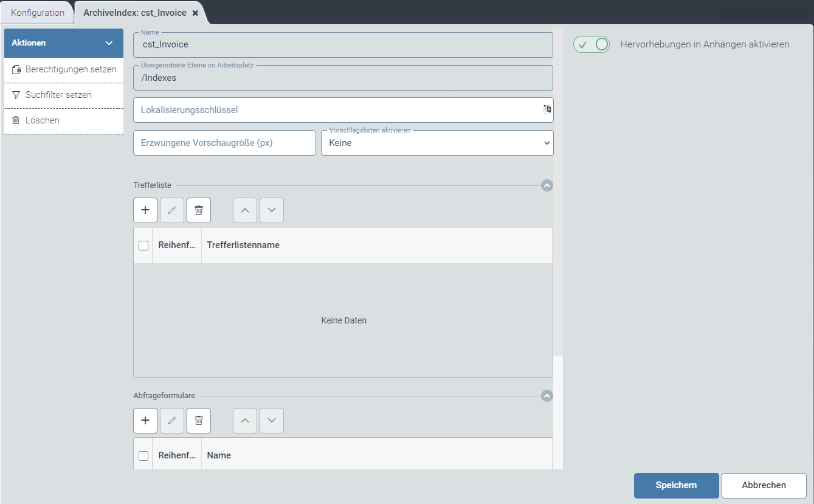Open Vorschlagslisten aktivieren dropdown
Viewport: 814px width, 504px height.
(437, 143)
